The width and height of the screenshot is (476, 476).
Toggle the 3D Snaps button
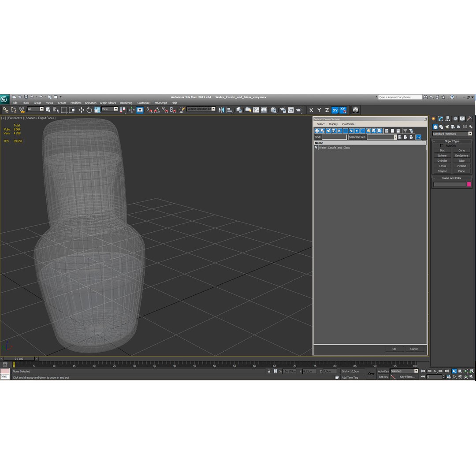[149, 110]
